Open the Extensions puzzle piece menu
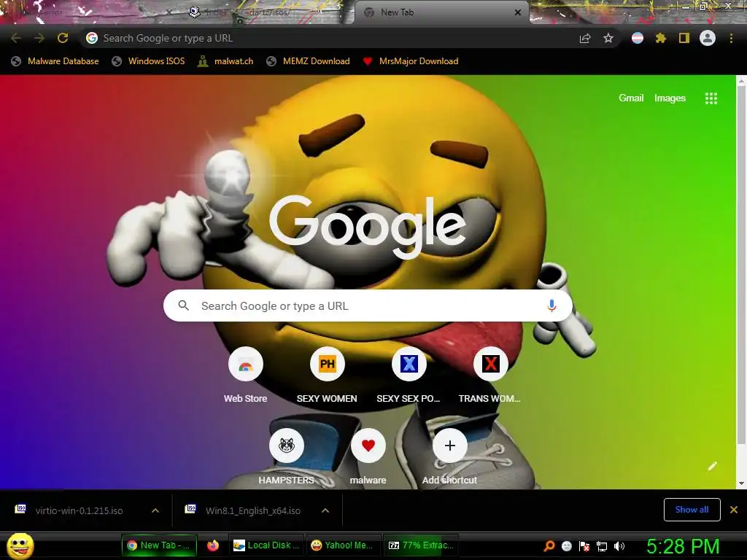The height and width of the screenshot is (560, 747). [661, 38]
